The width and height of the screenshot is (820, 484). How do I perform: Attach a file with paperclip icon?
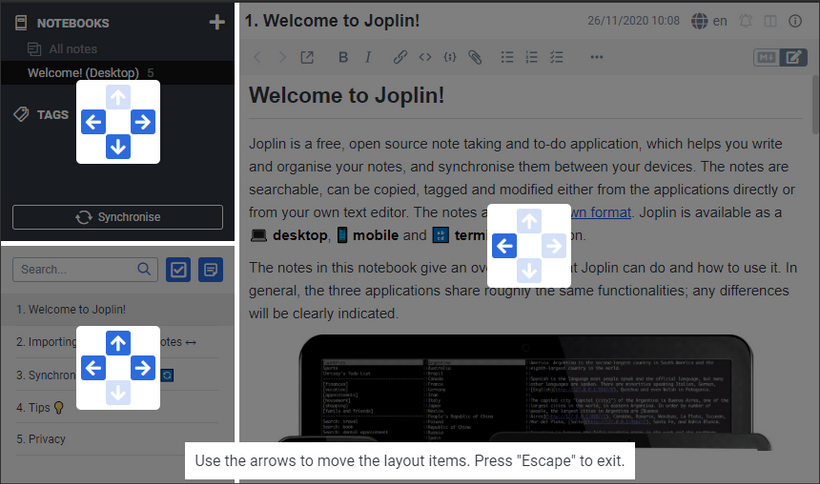click(475, 57)
